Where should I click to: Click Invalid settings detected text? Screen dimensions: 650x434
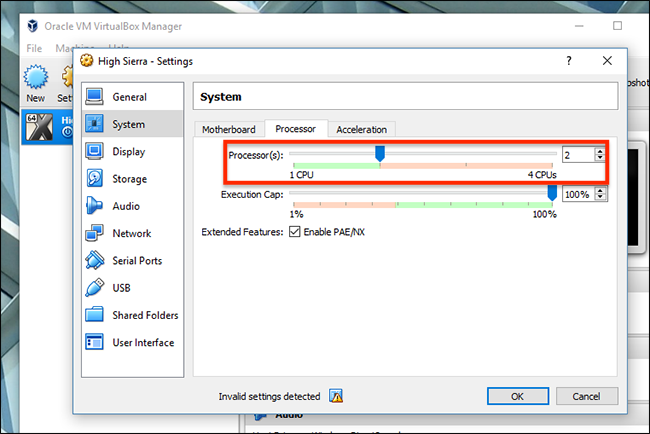pyautogui.click(x=269, y=396)
